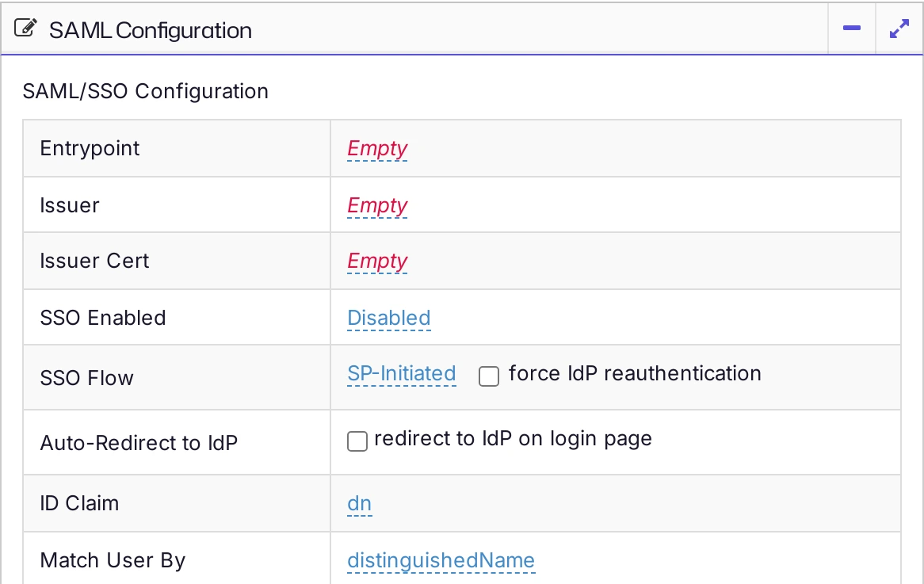Change the SP-Initiated SSO flow
This screenshot has width=924, height=584.
[x=401, y=374]
